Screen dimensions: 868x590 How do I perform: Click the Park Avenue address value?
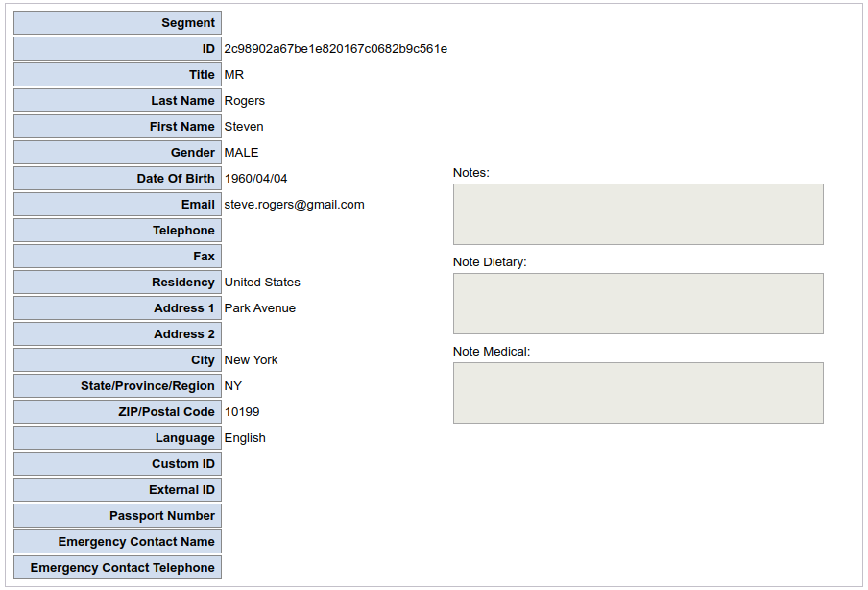click(x=259, y=308)
